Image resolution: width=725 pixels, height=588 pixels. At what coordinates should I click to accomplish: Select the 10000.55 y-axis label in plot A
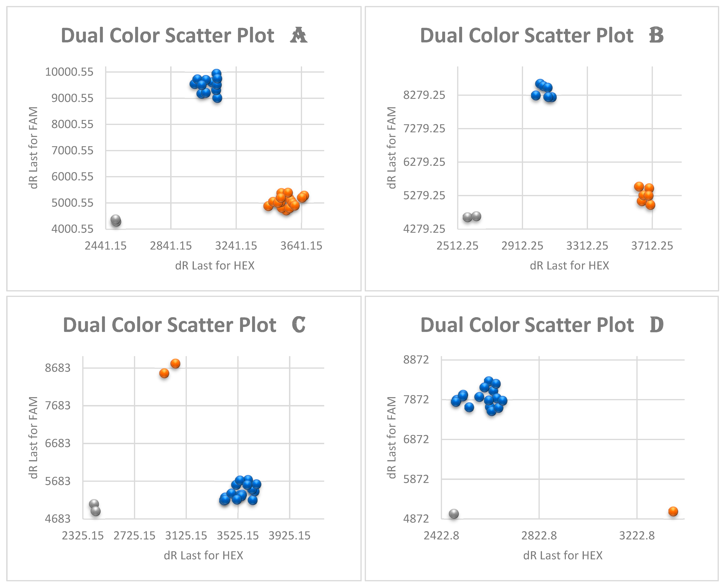69,72
